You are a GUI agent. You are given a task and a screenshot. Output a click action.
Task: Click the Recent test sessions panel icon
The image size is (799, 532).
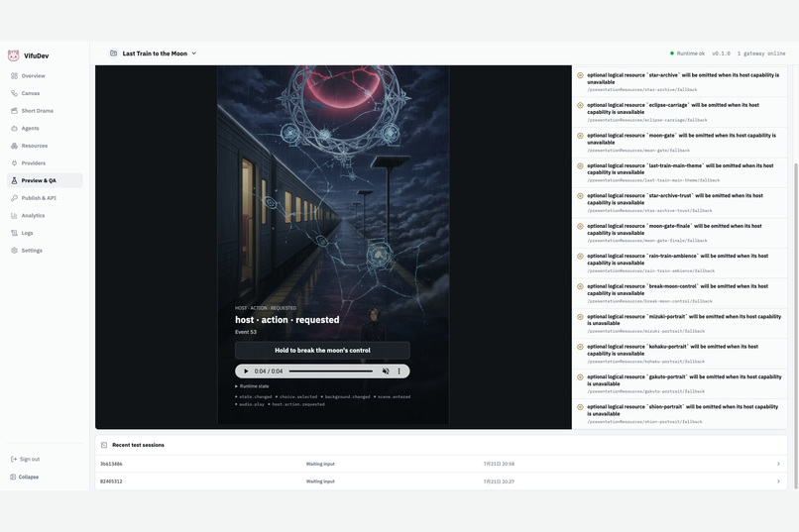point(104,445)
